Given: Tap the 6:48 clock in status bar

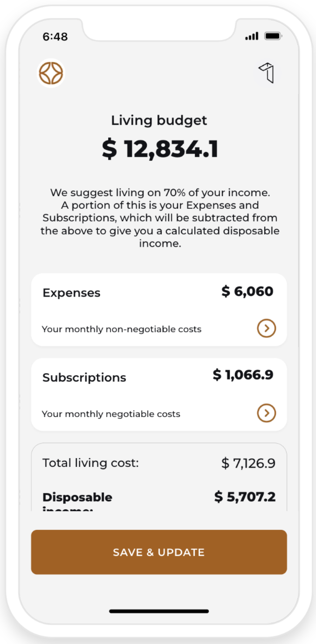Looking at the screenshot, I should click(x=55, y=36).
